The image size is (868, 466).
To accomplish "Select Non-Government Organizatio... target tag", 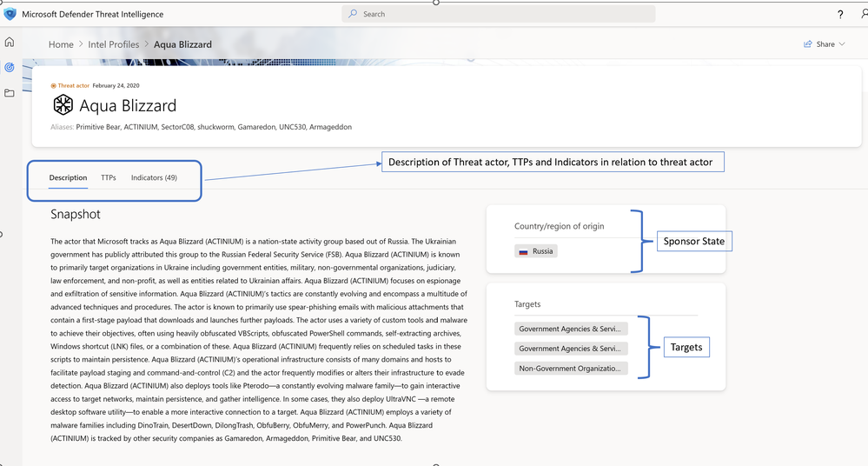I will (x=571, y=369).
